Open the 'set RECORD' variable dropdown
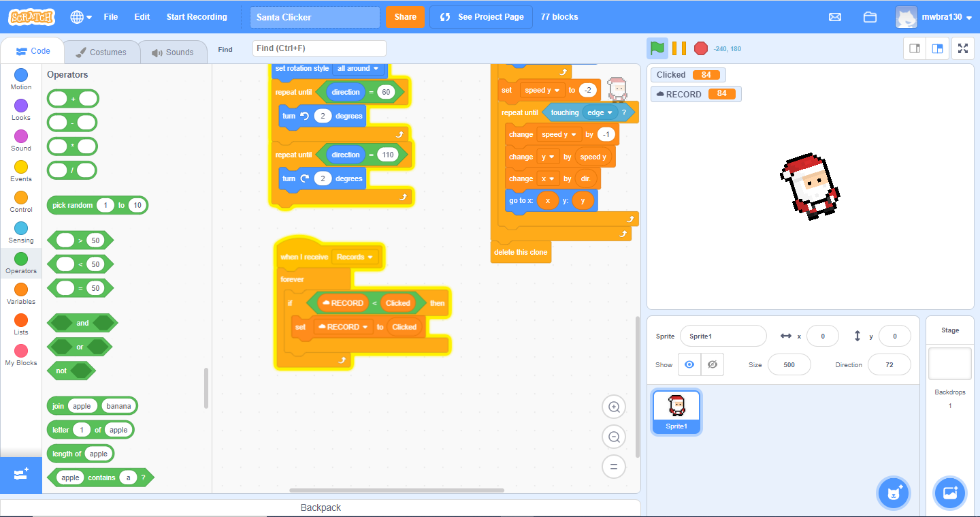The image size is (980, 517). pos(343,327)
